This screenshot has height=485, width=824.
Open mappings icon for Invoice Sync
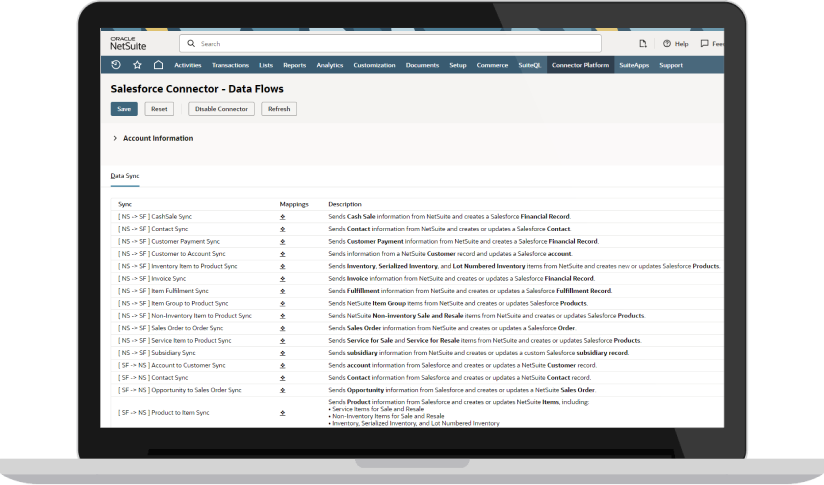[283, 278]
